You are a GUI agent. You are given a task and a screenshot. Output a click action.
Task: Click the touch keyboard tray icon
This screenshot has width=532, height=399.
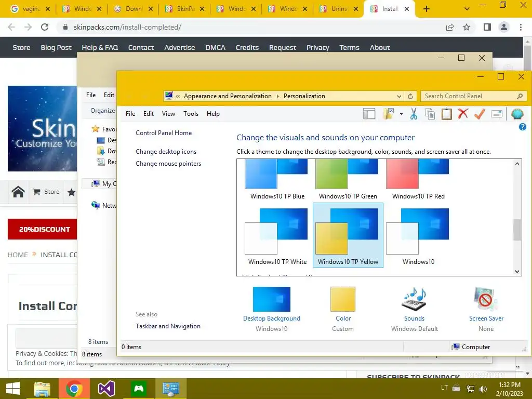pos(456,388)
